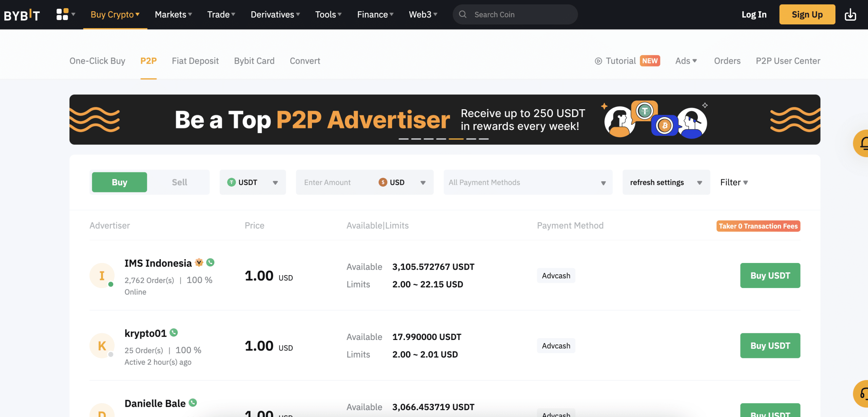Screen dimensions: 868x417
Task: Open the Markets menu
Action: [x=173, y=15]
